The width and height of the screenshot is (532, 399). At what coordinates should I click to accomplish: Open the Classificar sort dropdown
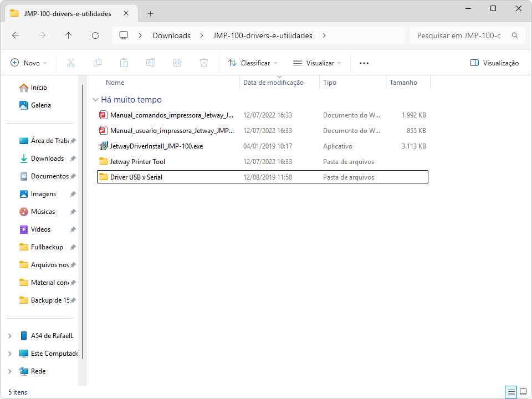253,63
